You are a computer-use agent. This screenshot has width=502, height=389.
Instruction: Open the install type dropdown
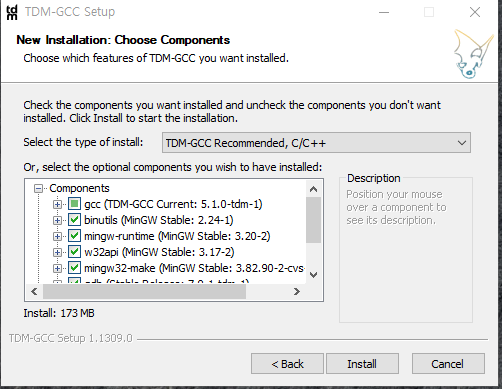pyautogui.click(x=316, y=143)
